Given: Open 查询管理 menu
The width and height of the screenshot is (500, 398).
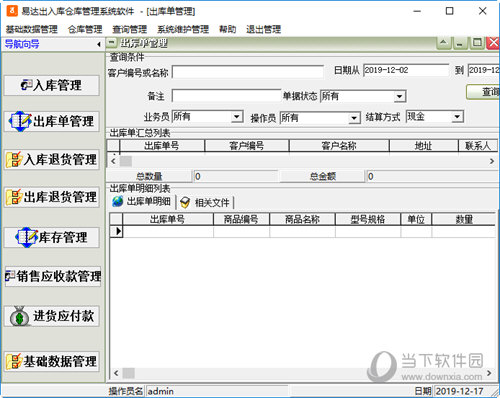Looking at the screenshot, I should (x=130, y=29).
